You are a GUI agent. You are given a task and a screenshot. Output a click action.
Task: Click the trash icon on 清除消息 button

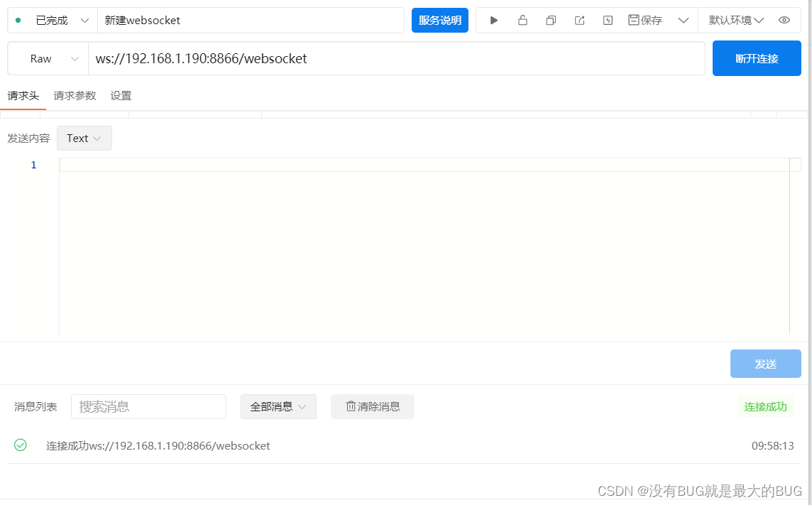pos(350,406)
